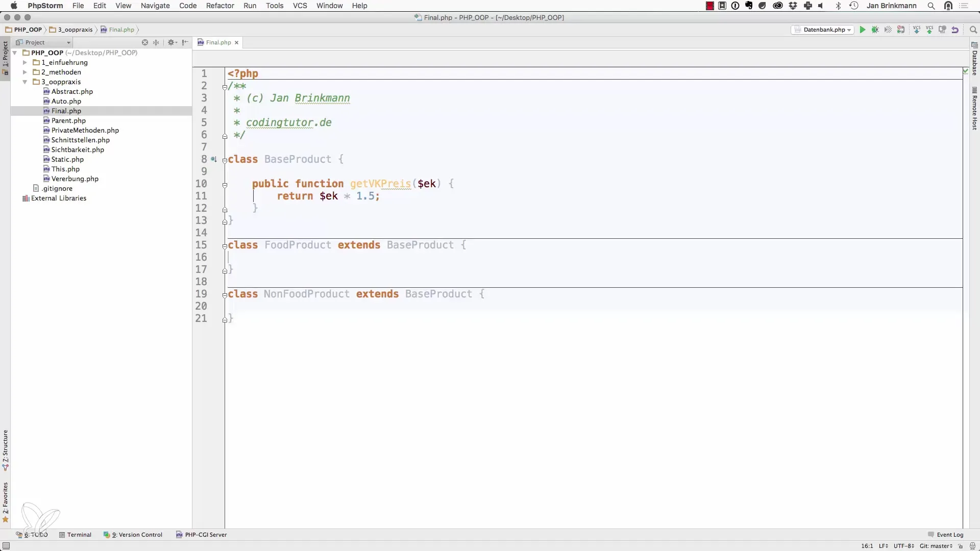Click PHP_OOP in the breadcrumb bar
Image resolution: width=980 pixels, height=551 pixels.
(23, 30)
